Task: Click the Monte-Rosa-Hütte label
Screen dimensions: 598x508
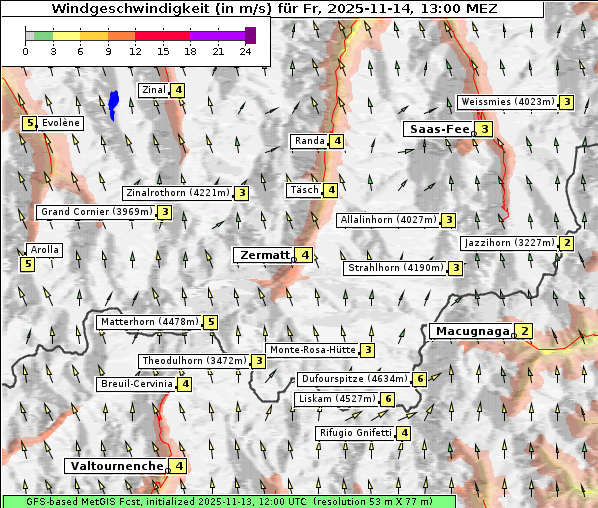Action: tap(313, 350)
